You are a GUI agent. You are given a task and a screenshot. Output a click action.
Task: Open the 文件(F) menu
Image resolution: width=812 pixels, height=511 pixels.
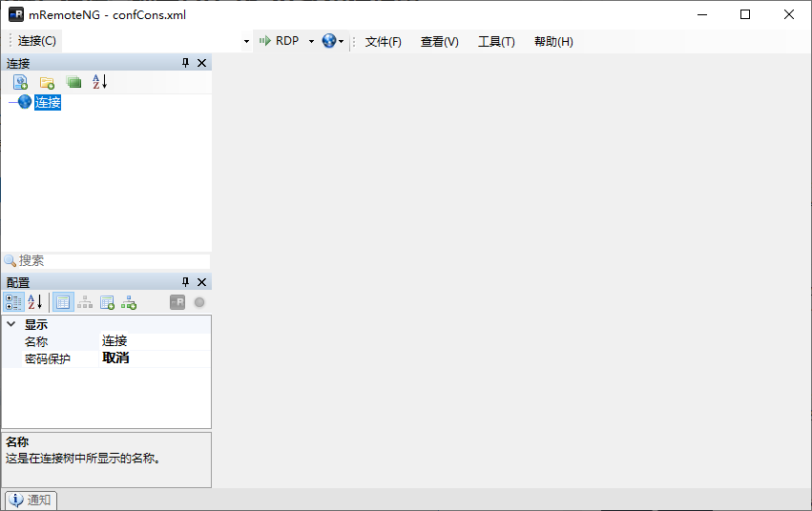tap(383, 41)
